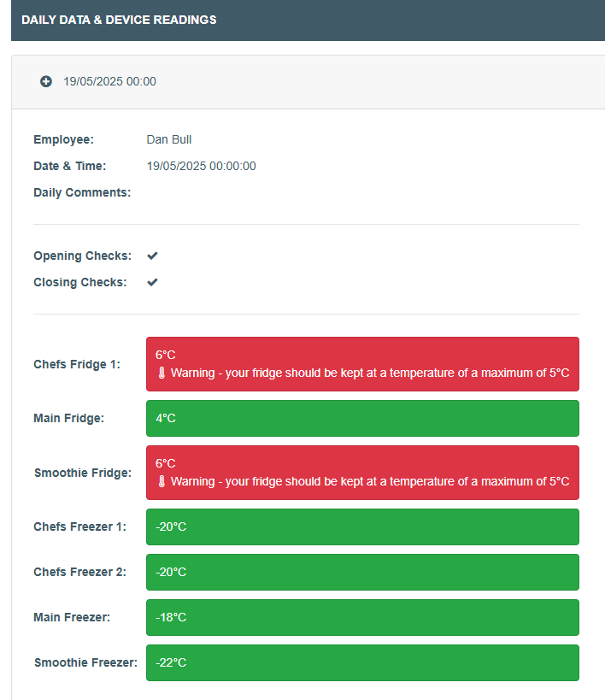Click the Date & Time value 19/05/2025 00:00:00
Image resolution: width=605 pixels, height=700 pixels.
pyautogui.click(x=201, y=166)
